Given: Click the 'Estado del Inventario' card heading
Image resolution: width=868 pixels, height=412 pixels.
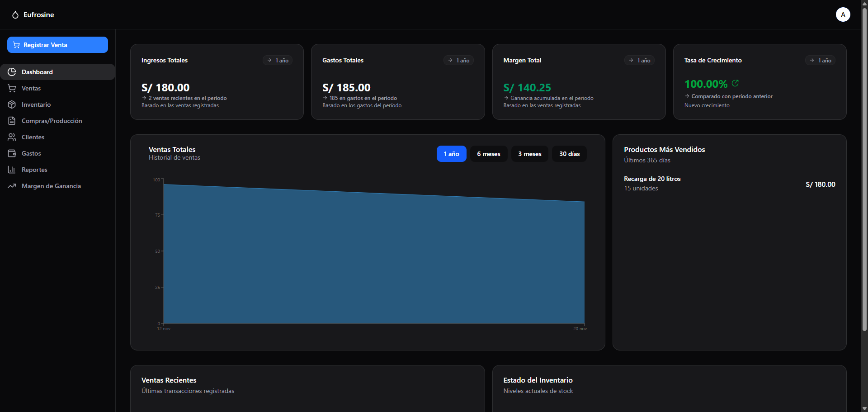Looking at the screenshot, I should pos(538,380).
